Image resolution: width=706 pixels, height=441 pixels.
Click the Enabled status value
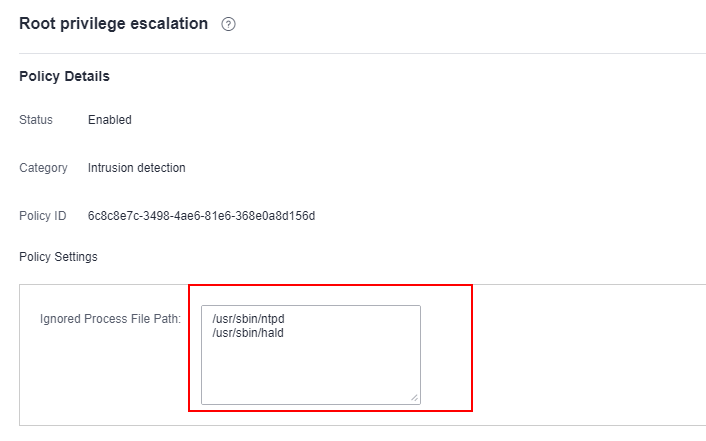(x=110, y=120)
